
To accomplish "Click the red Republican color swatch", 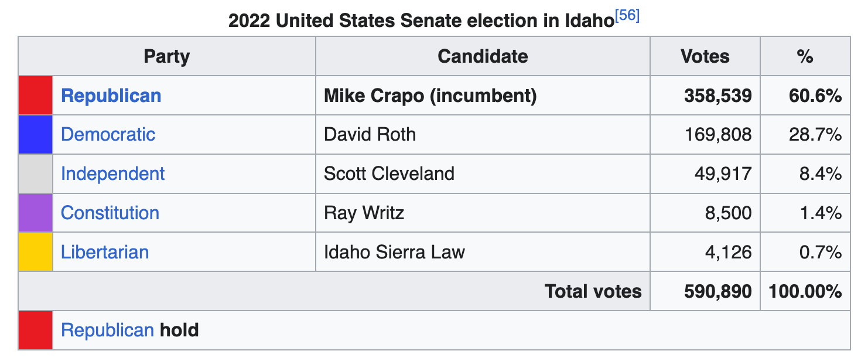I will [x=36, y=96].
